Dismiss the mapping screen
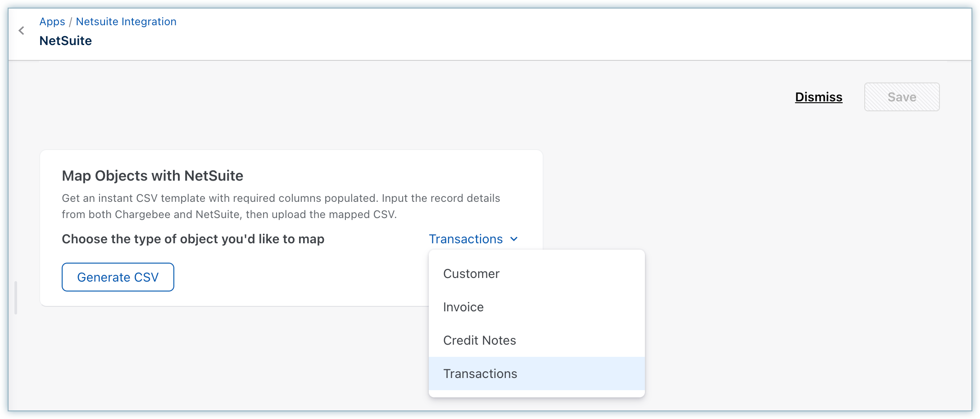Image resolution: width=980 pixels, height=419 pixels. coord(818,97)
